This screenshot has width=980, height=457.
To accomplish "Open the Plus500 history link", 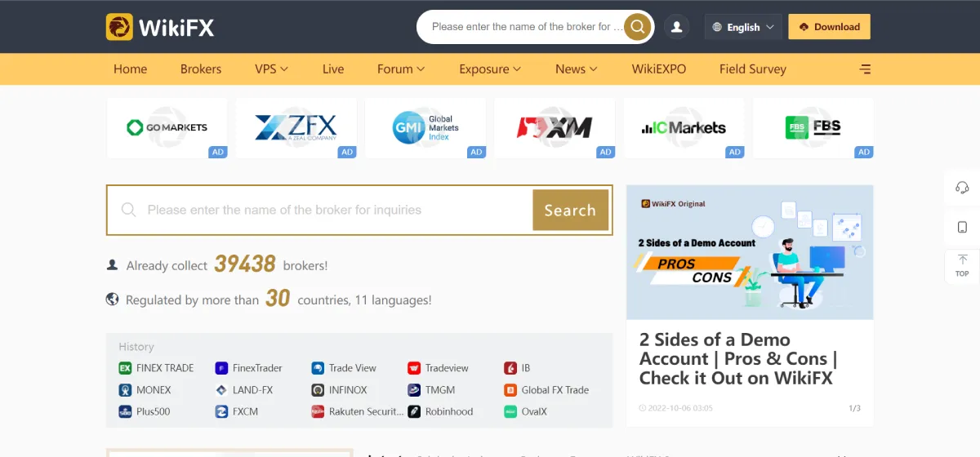I will pyautogui.click(x=154, y=412).
